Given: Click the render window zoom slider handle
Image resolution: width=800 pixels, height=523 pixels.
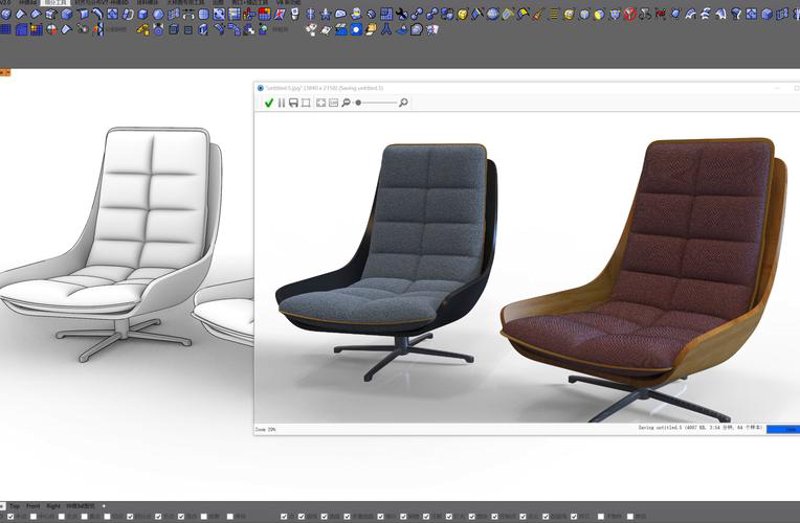Looking at the screenshot, I should click(358, 103).
